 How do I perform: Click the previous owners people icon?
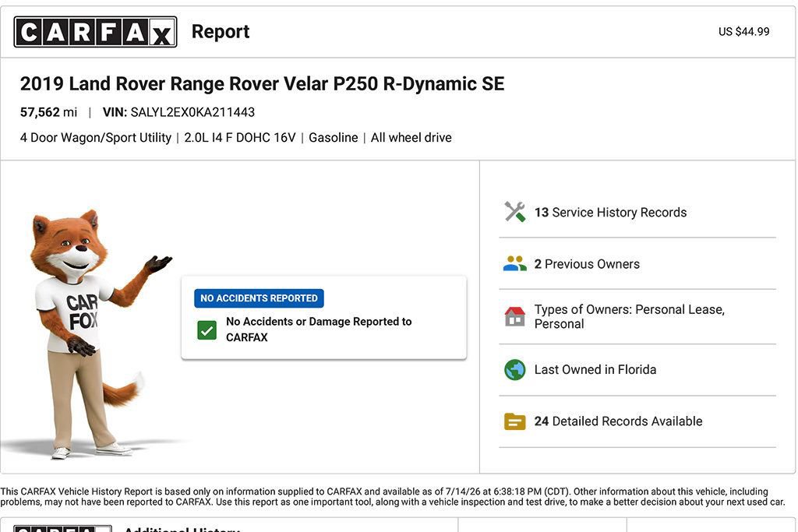coord(514,264)
